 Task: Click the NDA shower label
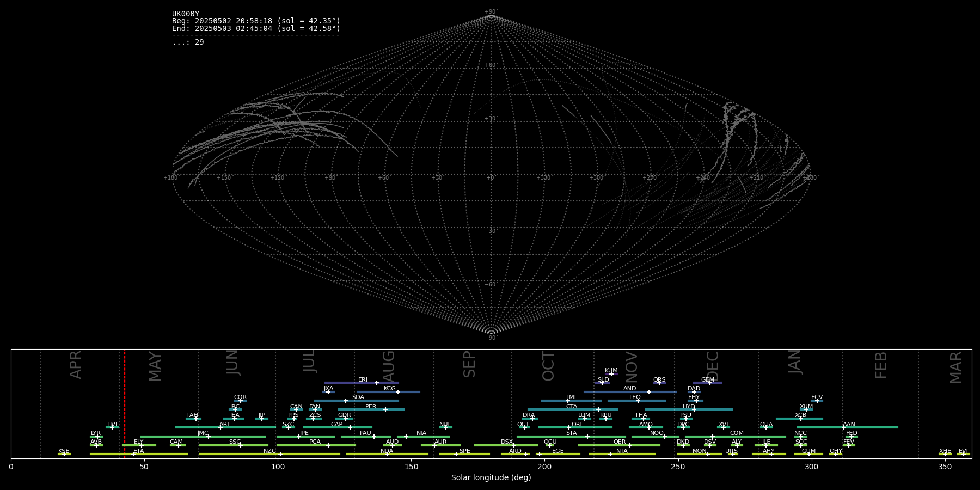tap(387, 451)
